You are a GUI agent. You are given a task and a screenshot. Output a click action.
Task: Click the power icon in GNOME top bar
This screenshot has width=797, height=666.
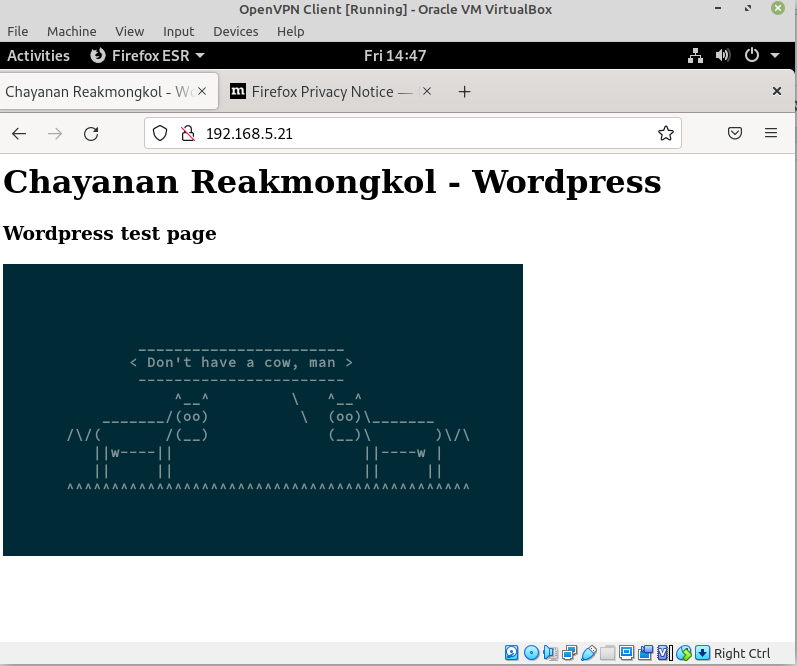pos(752,55)
